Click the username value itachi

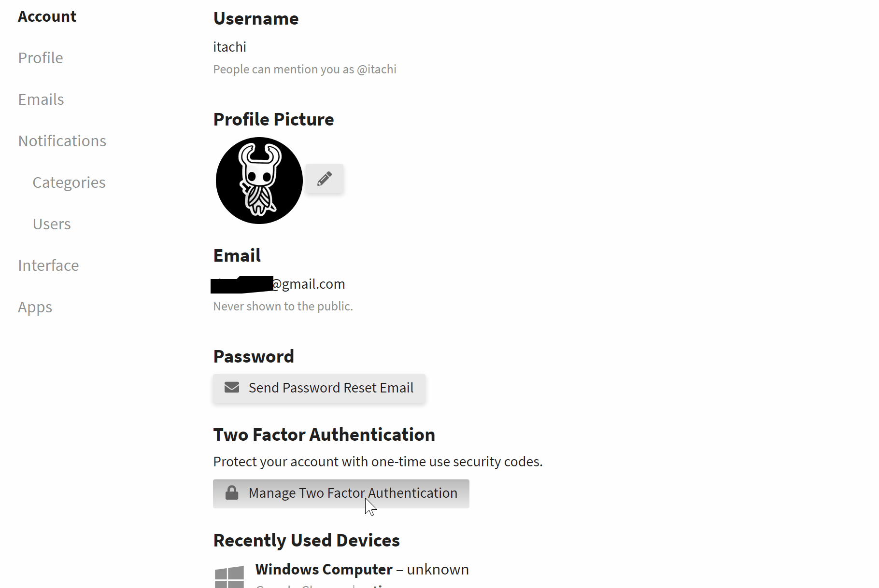pos(230,47)
